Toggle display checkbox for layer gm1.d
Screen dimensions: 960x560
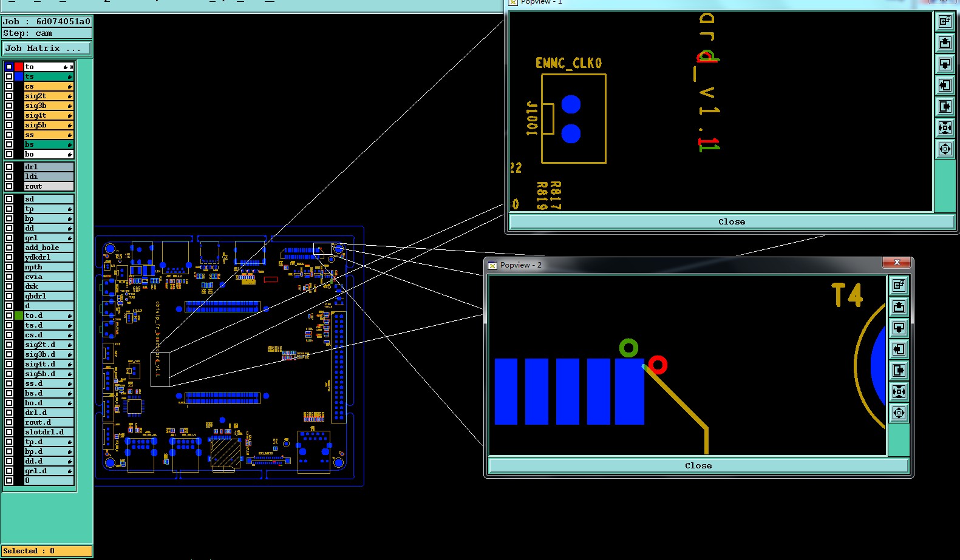(x=9, y=471)
